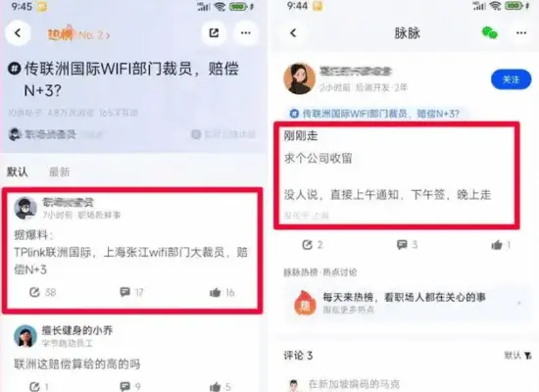539x392 pixels.
Task: Like the 刚刚走 post with 1 thumbs up
Action: point(497,245)
